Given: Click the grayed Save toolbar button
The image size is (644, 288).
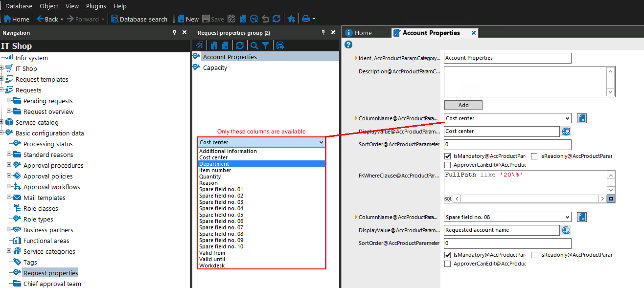Looking at the screenshot, I should tap(213, 19).
